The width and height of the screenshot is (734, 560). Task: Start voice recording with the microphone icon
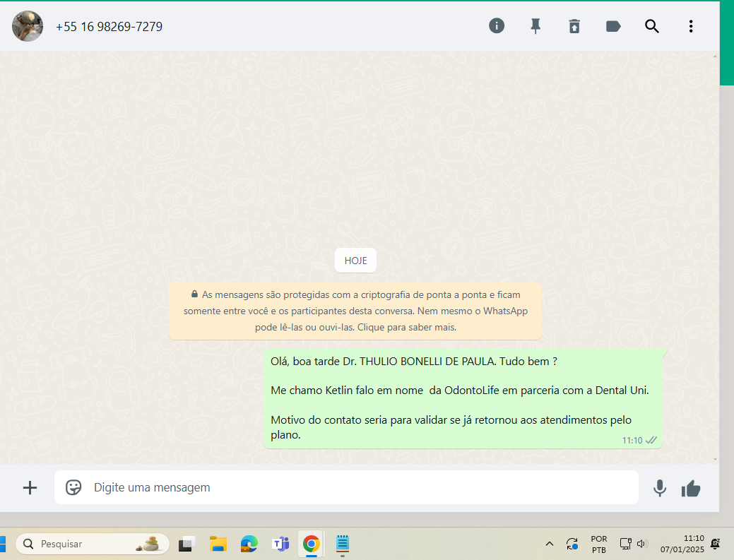(660, 488)
